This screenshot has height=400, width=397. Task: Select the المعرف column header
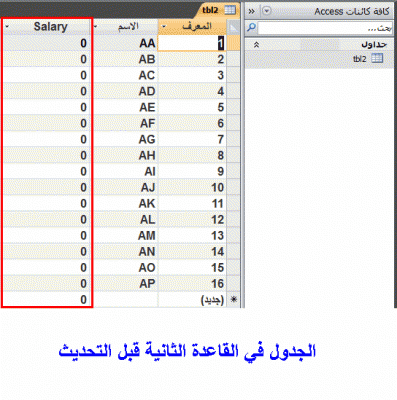coord(192,27)
